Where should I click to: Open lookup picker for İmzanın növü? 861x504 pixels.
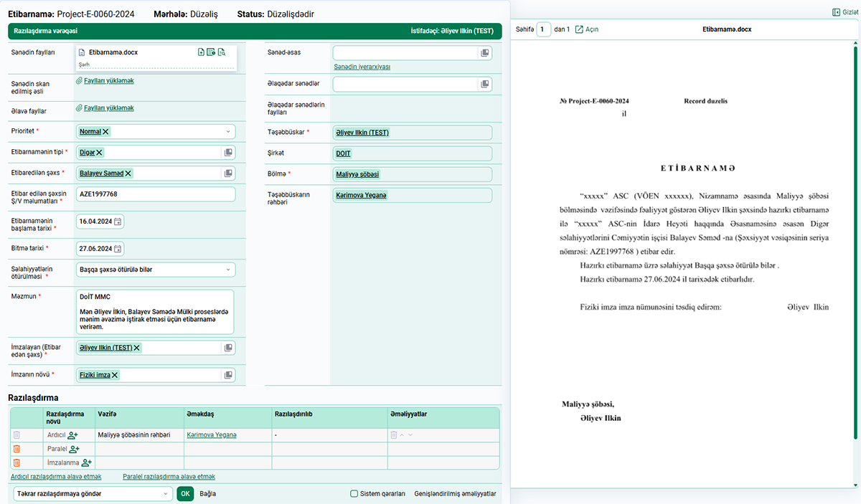coord(228,375)
